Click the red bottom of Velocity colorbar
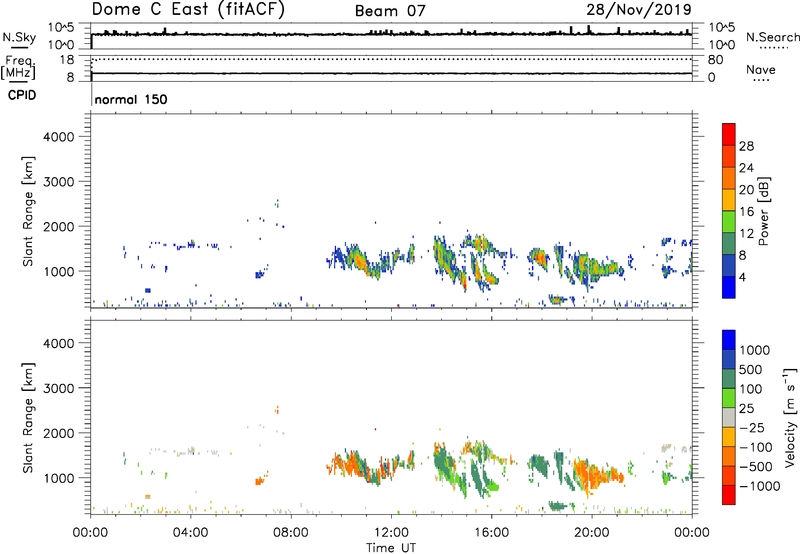Viewport: 800px width, 554px height. 729,495
